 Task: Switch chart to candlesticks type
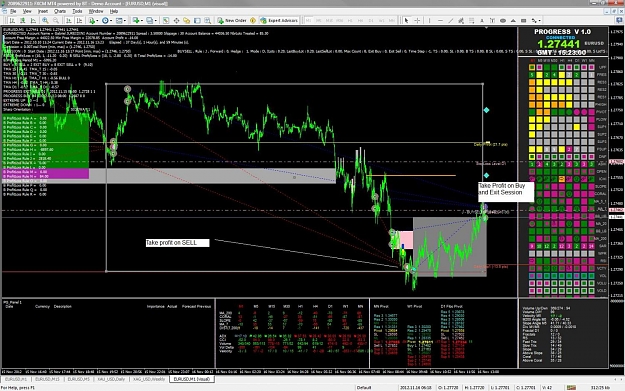click(23, 20)
